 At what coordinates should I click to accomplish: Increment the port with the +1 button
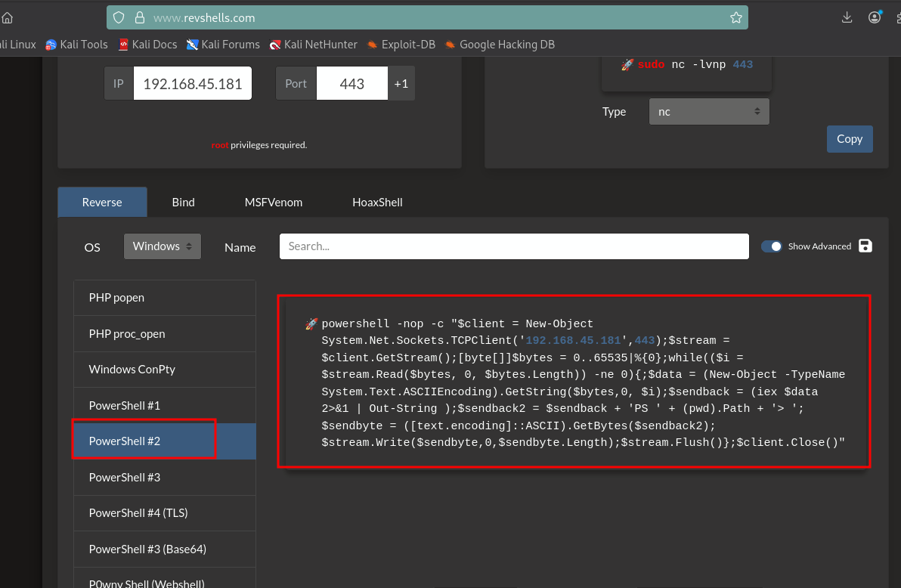coord(401,84)
